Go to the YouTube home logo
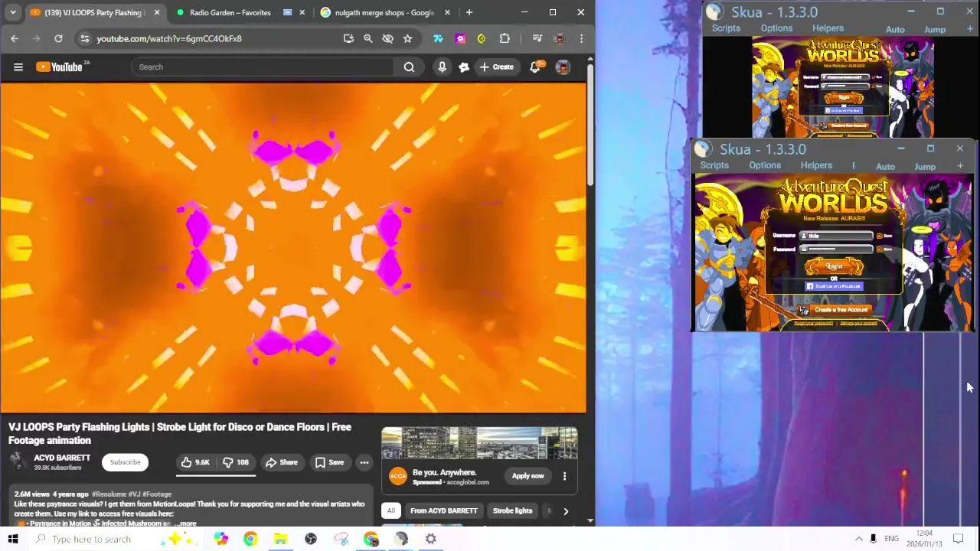The width and height of the screenshot is (980, 551). pyautogui.click(x=61, y=67)
